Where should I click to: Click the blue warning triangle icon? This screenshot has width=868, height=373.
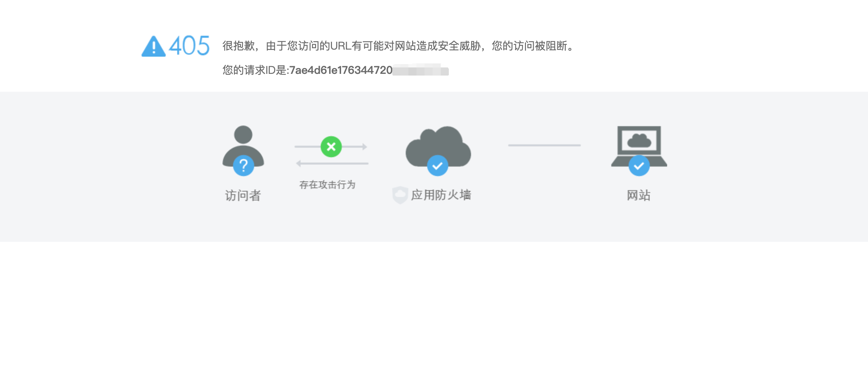pos(153,46)
